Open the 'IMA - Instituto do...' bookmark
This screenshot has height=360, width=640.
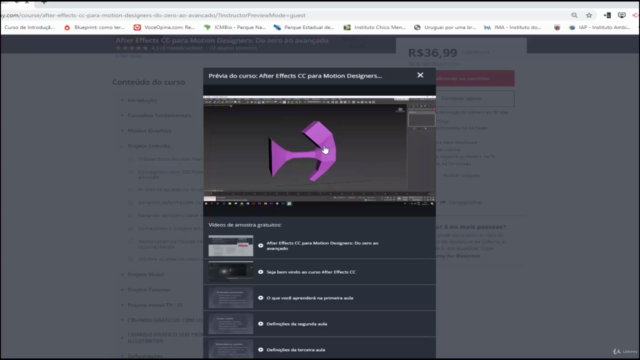(513, 27)
